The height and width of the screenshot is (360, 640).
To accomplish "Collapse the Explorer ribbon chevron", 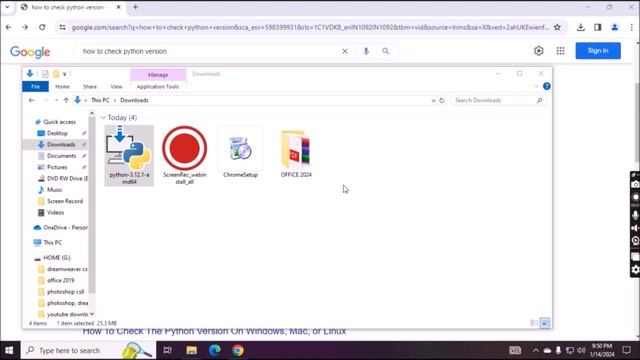I will pyautogui.click(x=536, y=86).
